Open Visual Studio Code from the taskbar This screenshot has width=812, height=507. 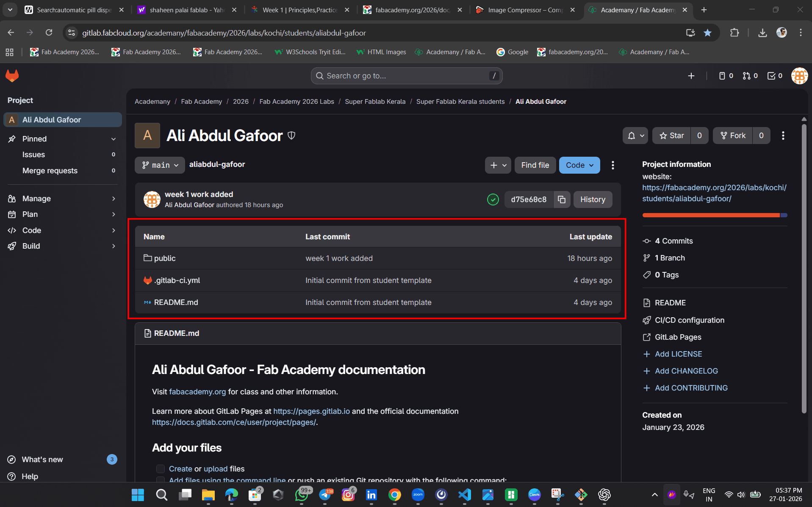pos(465,494)
